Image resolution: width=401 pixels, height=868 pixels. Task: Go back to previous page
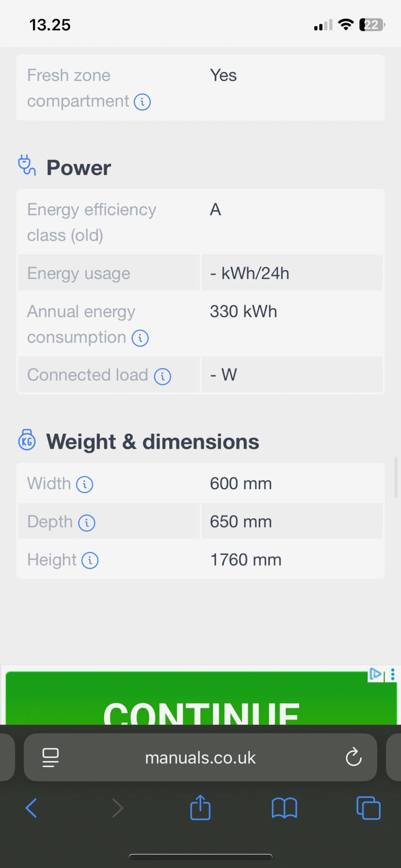click(31, 808)
